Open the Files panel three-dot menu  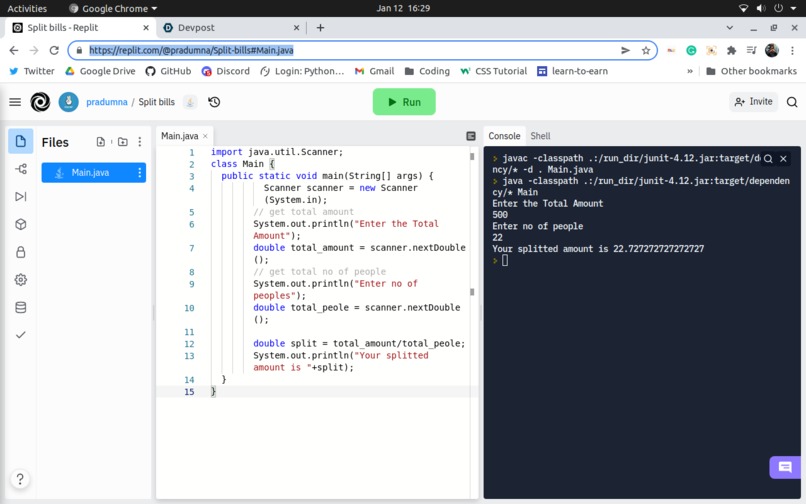point(140,141)
